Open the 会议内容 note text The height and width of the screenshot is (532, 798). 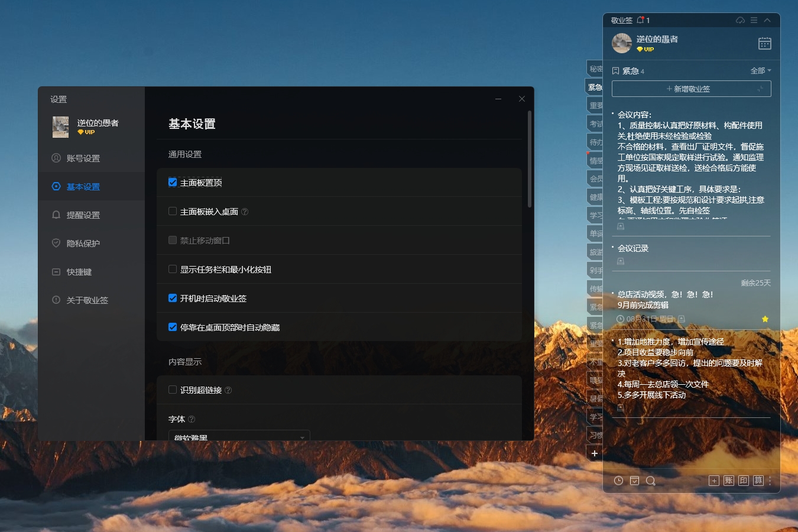coord(691,166)
